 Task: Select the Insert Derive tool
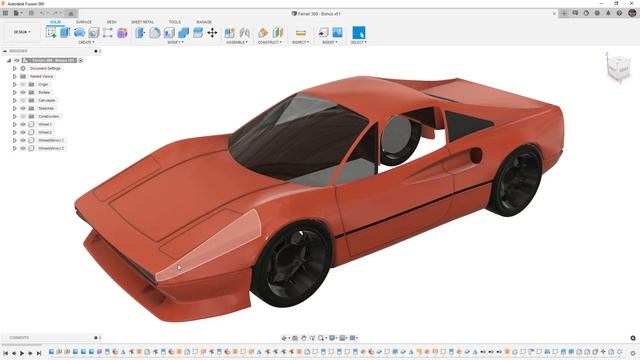(323, 33)
